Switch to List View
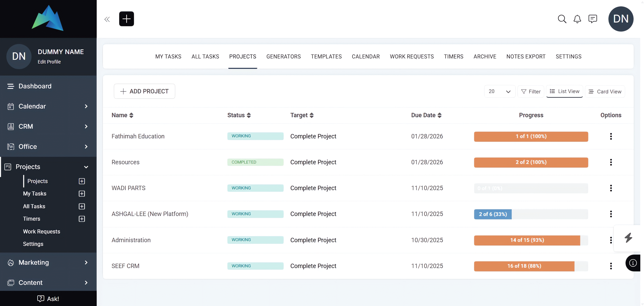The height and width of the screenshot is (306, 644). point(565,91)
